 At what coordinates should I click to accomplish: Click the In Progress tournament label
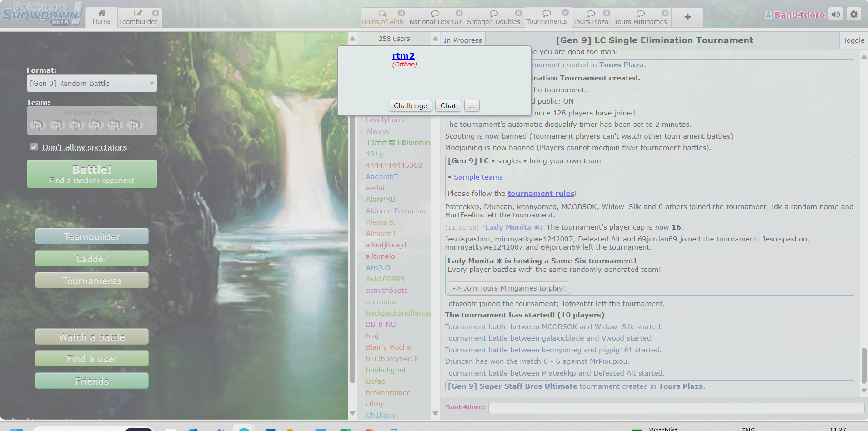point(462,40)
